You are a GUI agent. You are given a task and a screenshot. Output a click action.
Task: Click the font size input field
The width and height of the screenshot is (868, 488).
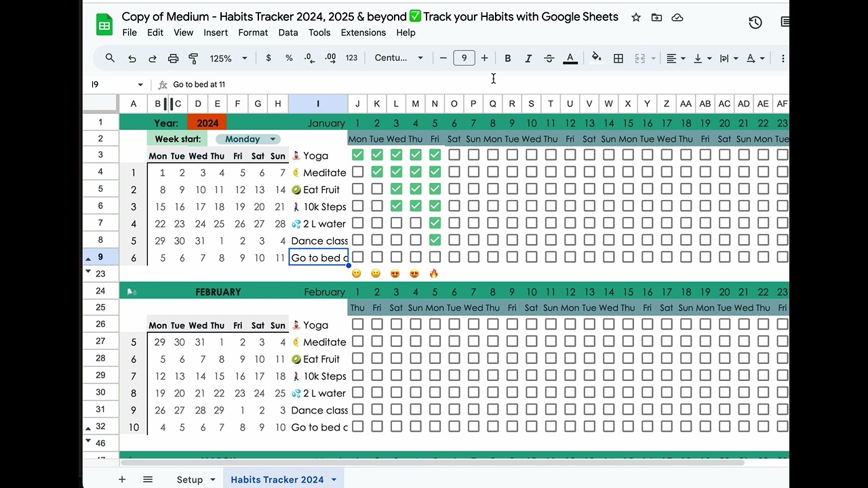click(464, 58)
